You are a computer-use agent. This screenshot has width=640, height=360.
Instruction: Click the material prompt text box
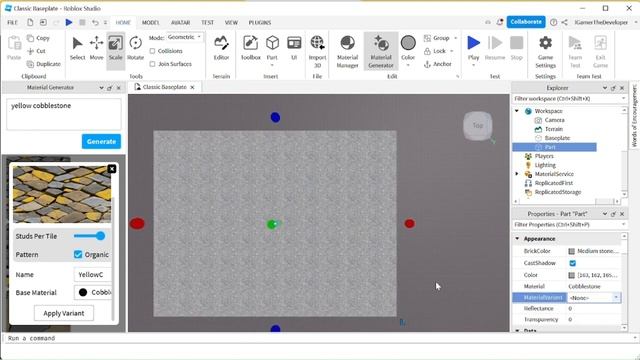[x=64, y=114]
